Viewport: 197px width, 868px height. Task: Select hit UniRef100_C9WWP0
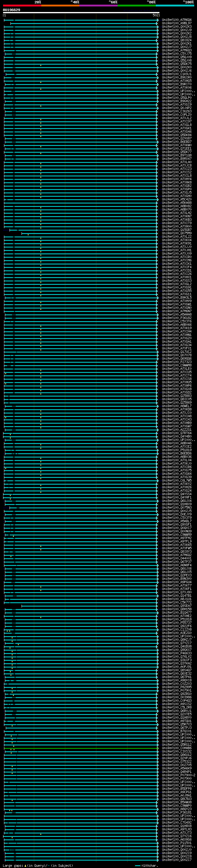(x=176, y=805)
